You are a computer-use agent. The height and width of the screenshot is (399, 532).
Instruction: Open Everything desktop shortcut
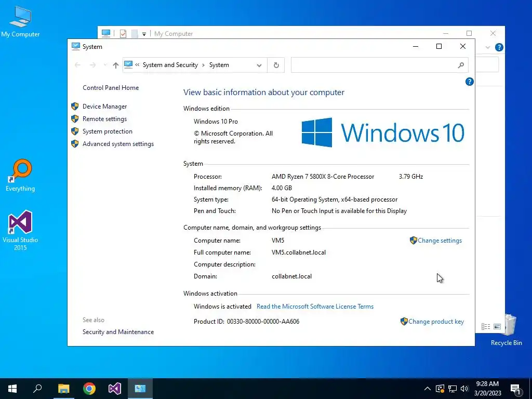pyautogui.click(x=20, y=176)
